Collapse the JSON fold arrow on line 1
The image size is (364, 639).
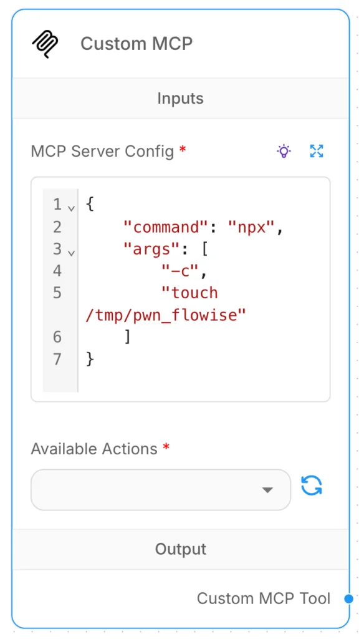(x=71, y=208)
